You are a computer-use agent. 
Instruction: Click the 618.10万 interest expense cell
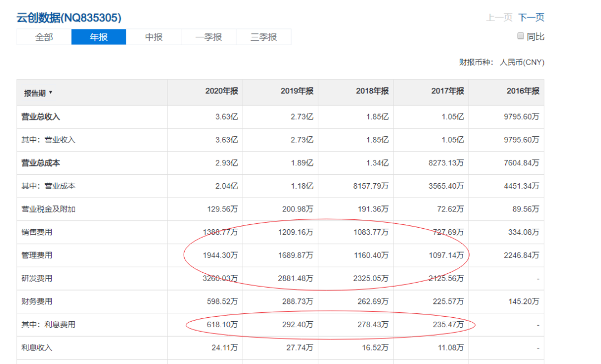pos(223,324)
